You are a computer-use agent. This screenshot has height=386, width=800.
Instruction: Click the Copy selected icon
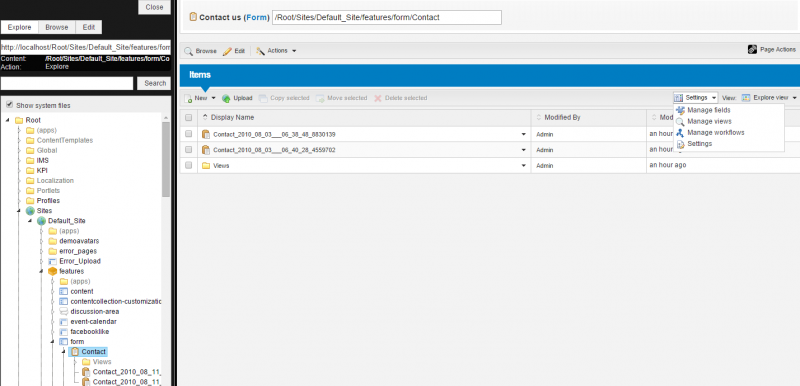click(x=263, y=98)
